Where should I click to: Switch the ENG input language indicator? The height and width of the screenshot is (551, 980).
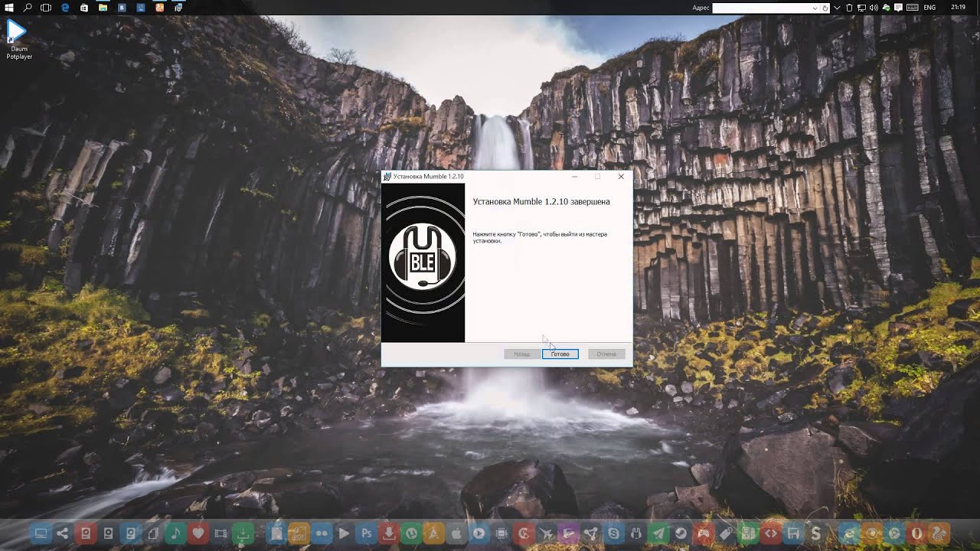929,8
